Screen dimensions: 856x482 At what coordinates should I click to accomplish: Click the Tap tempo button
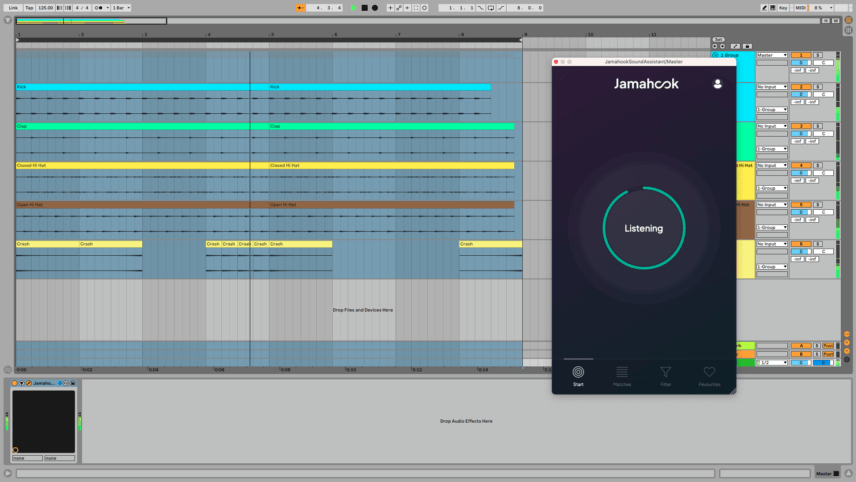pos(29,8)
